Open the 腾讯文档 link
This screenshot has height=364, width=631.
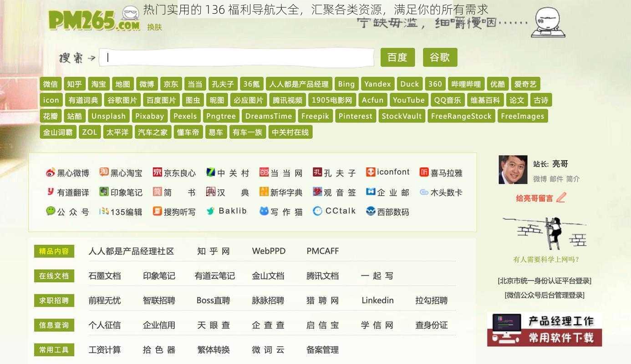tap(323, 276)
